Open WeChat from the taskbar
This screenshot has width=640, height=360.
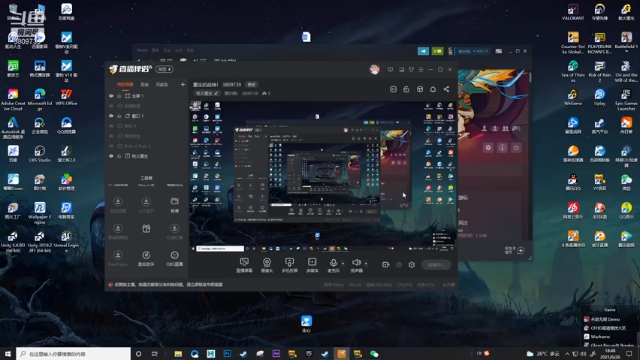[x=374, y=353]
